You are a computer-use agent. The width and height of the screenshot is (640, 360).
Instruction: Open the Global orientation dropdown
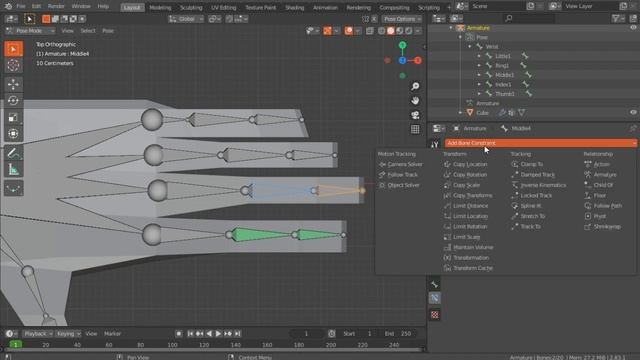186,19
